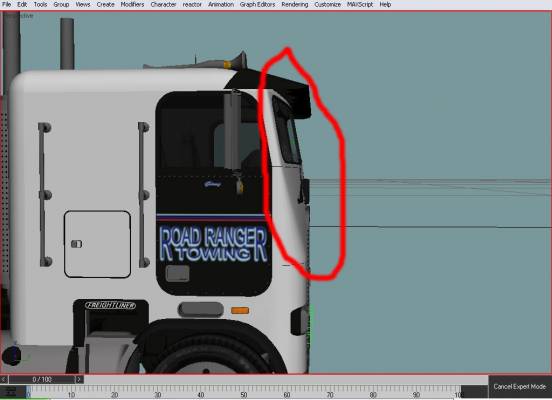Viewport: 552px width, 400px height.
Task: Click the Cancel Expert Mode button
Action: click(520, 387)
